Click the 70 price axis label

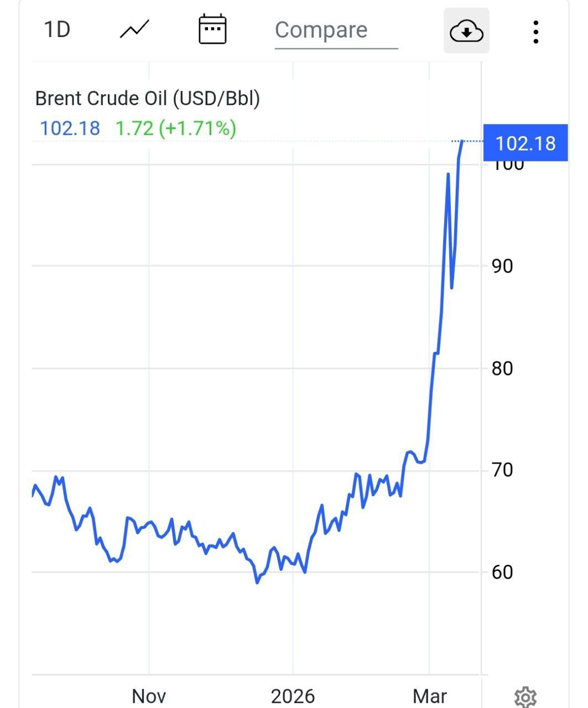pos(502,470)
